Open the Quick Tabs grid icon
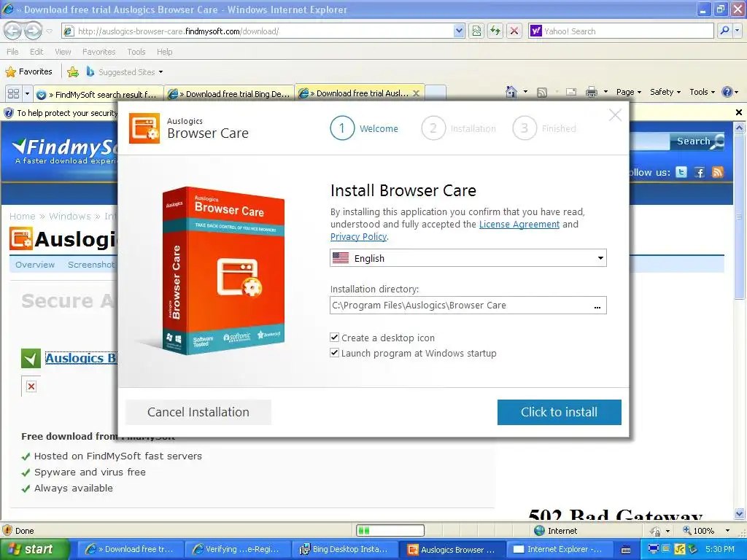The image size is (747, 560). click(x=13, y=93)
